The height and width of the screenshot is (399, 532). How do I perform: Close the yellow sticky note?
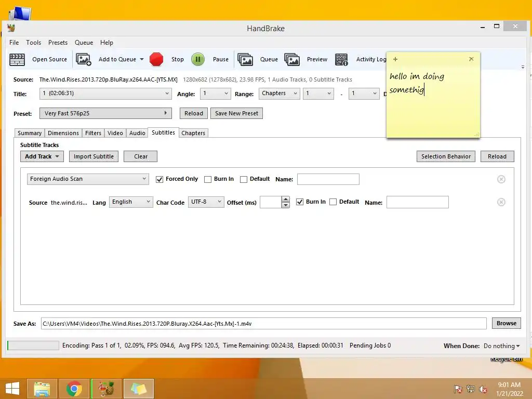click(x=471, y=59)
